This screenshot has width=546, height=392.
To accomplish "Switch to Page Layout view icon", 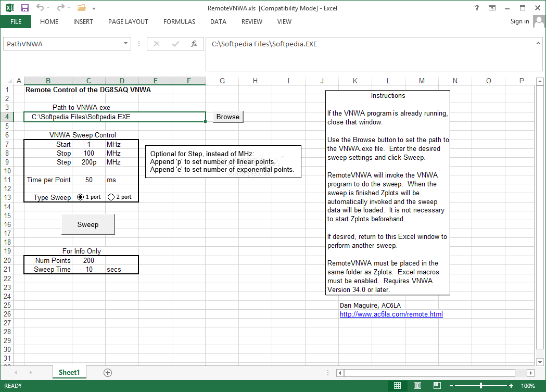I will click(x=417, y=385).
